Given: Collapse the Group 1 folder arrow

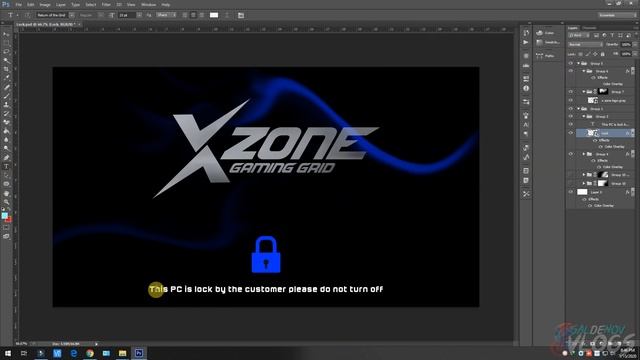Looking at the screenshot, I should pos(578,109).
